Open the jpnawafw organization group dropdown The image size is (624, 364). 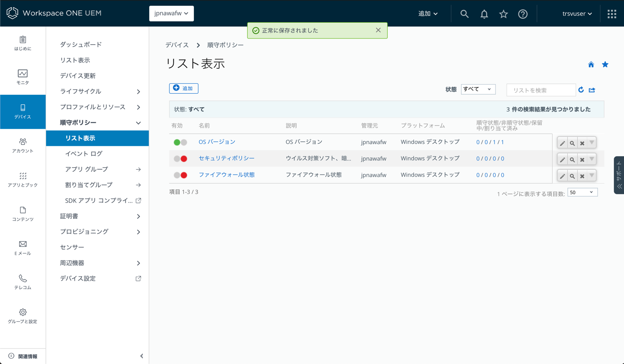[x=171, y=13]
